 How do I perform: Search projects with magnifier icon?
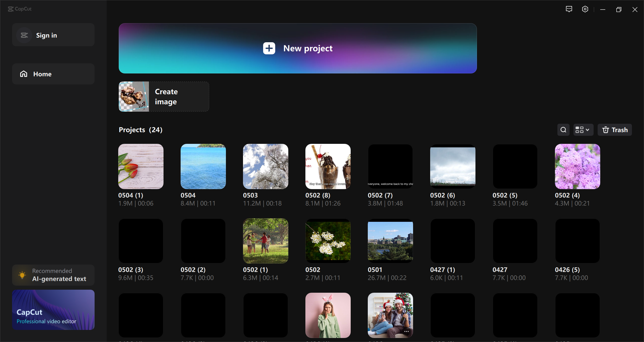coord(563,130)
